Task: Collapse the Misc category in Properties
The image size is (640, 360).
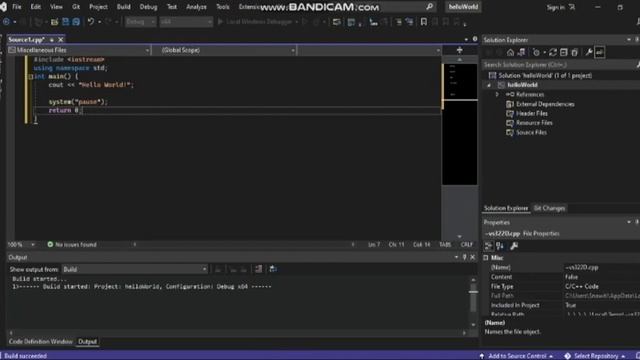Action: [x=486, y=258]
